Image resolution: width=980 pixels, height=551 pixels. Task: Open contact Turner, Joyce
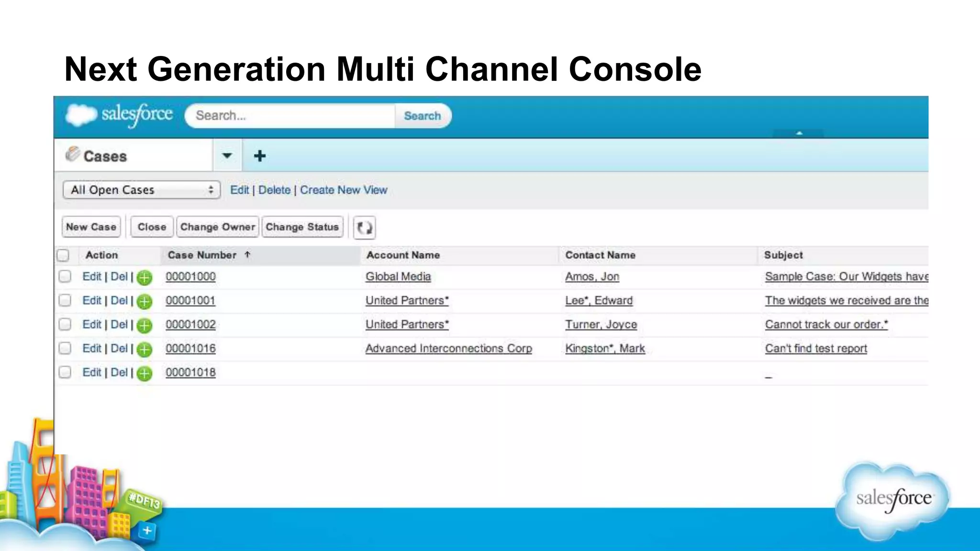click(601, 325)
